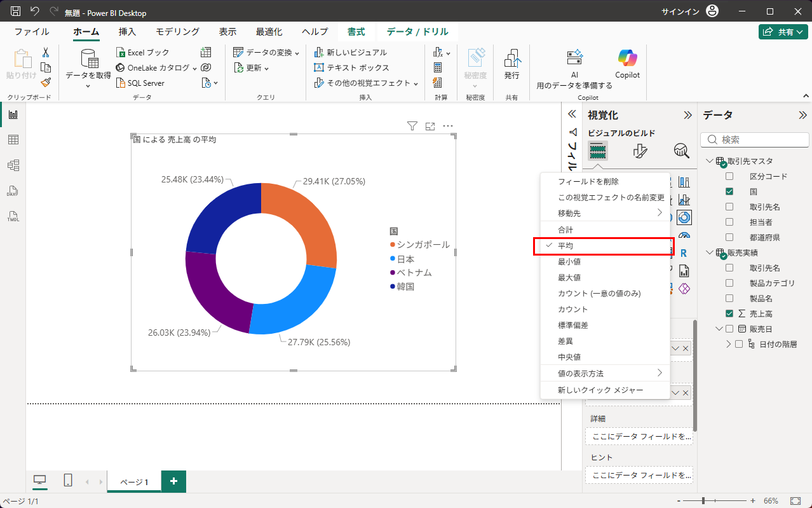Screen dimensions: 812x508
Task: Click 新しいビジュアル in ribbon
Action: 351,52
